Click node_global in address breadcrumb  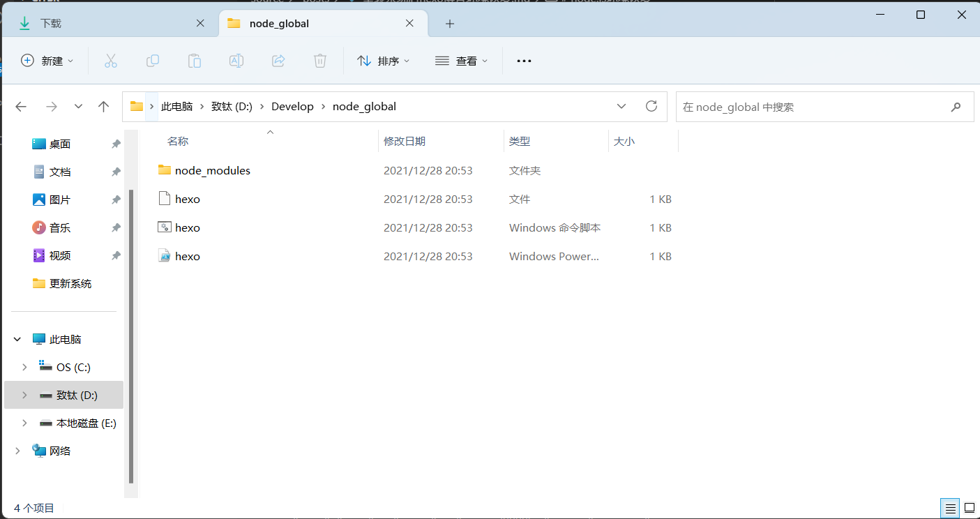[x=364, y=107]
